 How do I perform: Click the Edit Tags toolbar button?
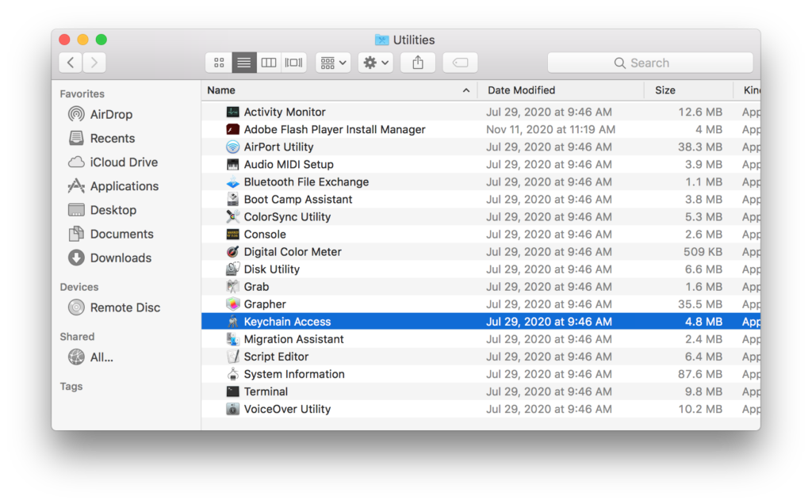pos(460,63)
